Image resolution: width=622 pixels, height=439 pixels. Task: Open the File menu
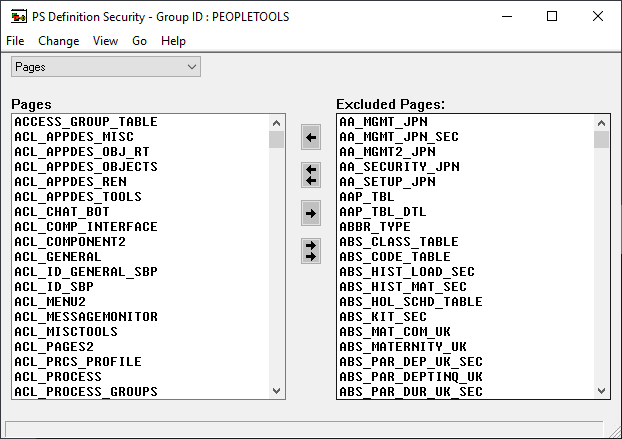tap(15, 41)
